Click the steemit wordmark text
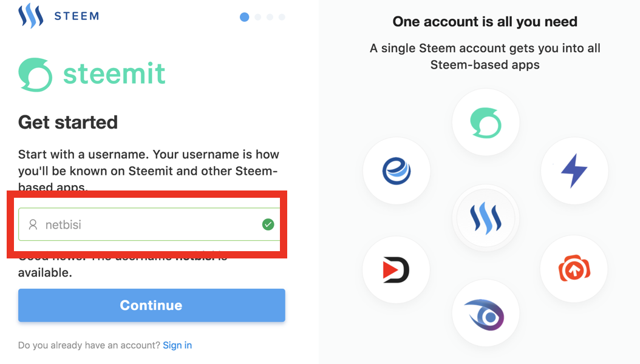The width and height of the screenshot is (640, 364). [114, 74]
